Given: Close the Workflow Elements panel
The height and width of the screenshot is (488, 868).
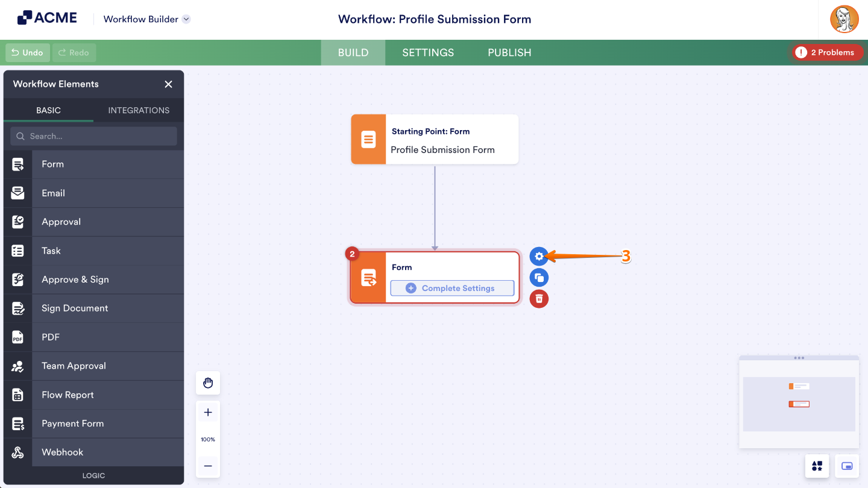Looking at the screenshot, I should tap(169, 84).
